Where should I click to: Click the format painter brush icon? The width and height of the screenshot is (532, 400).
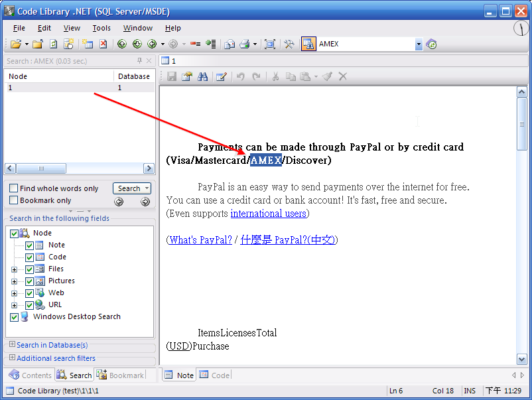click(x=327, y=76)
